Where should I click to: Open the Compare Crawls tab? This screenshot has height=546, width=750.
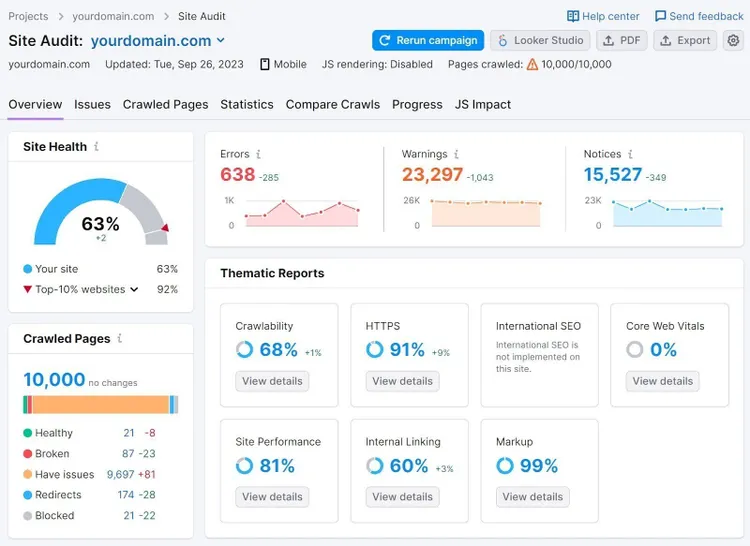pos(333,104)
